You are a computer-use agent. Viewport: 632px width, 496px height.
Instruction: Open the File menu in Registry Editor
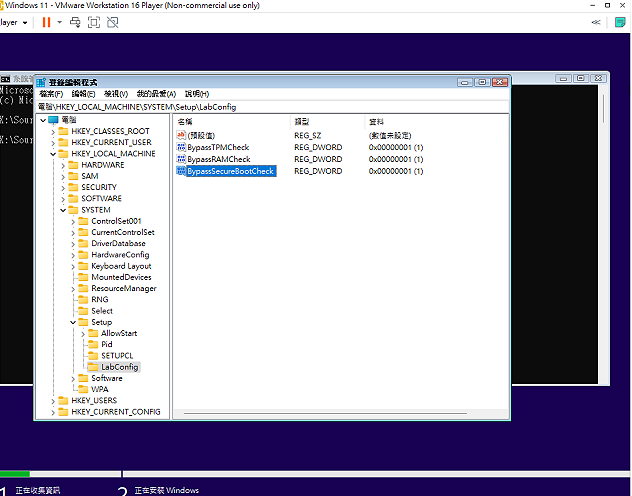coord(51,94)
